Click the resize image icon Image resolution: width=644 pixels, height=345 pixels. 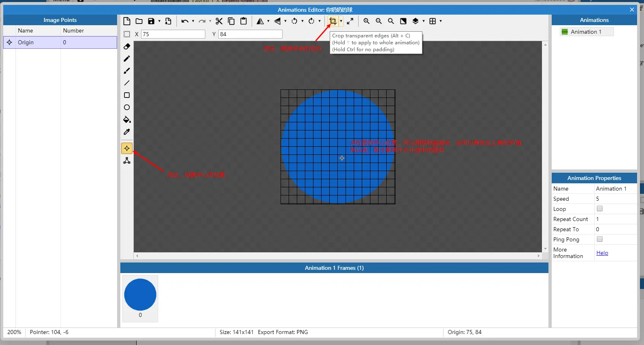pos(350,21)
